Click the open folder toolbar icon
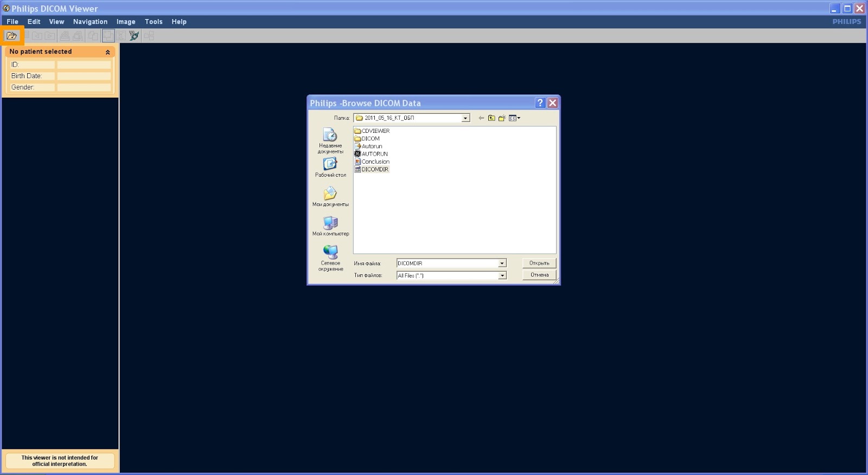This screenshot has height=475, width=868. pyautogui.click(x=11, y=36)
